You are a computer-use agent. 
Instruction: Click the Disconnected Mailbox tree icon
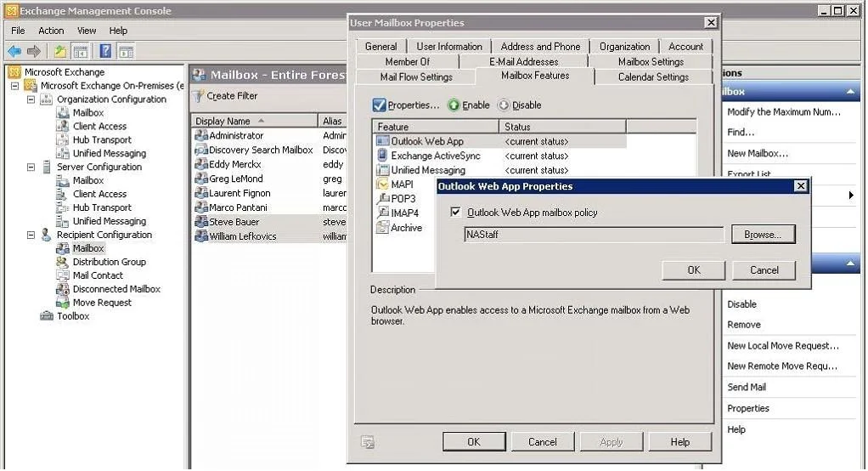pyautogui.click(x=63, y=289)
